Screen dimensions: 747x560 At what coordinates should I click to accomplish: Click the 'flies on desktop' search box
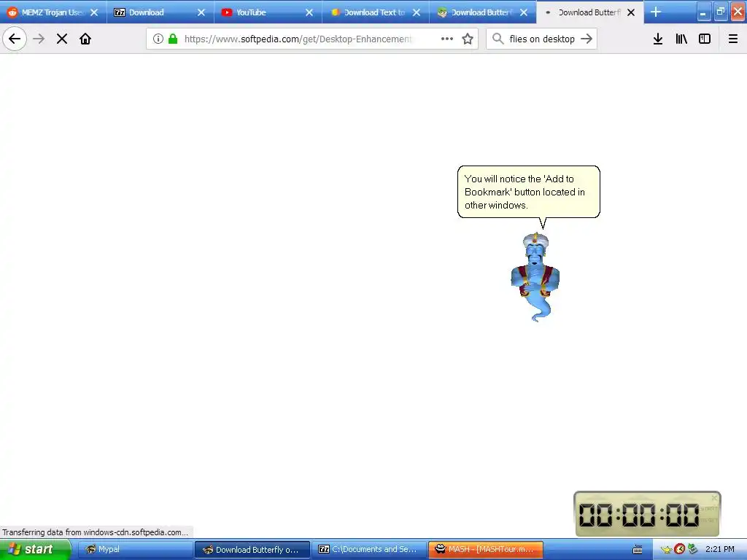[542, 39]
